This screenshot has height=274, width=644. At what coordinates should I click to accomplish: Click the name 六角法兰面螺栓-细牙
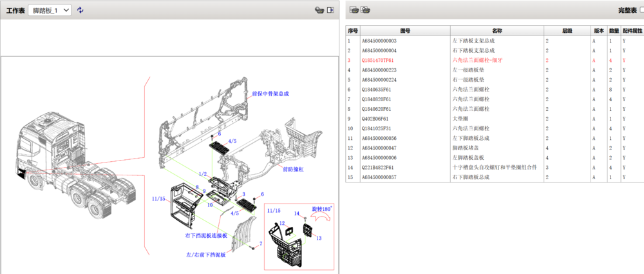pyautogui.click(x=477, y=61)
